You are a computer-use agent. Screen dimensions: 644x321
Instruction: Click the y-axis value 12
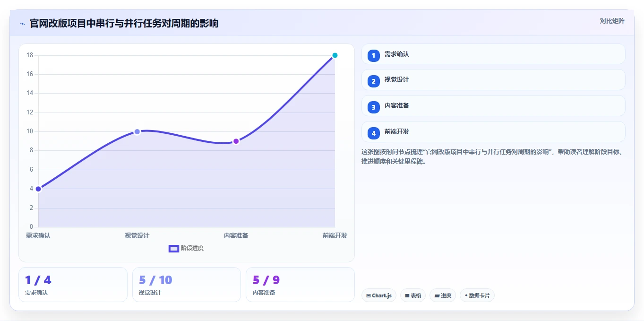coord(30,113)
